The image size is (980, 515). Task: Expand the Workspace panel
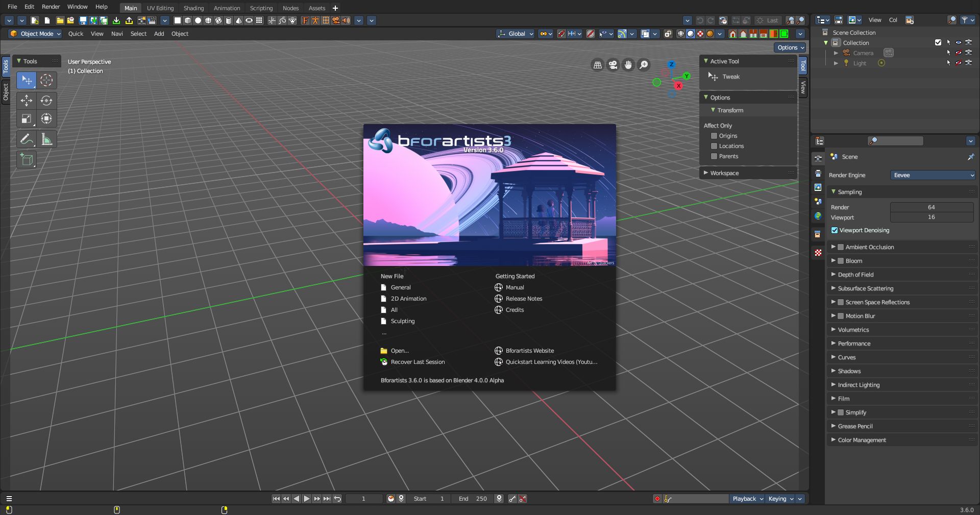point(748,173)
